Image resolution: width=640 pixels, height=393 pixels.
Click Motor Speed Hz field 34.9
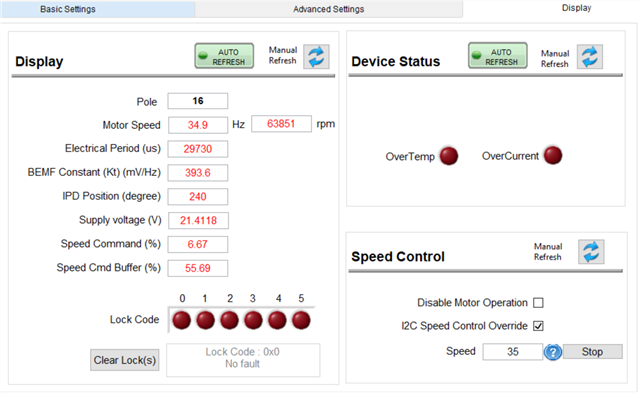pos(198,125)
